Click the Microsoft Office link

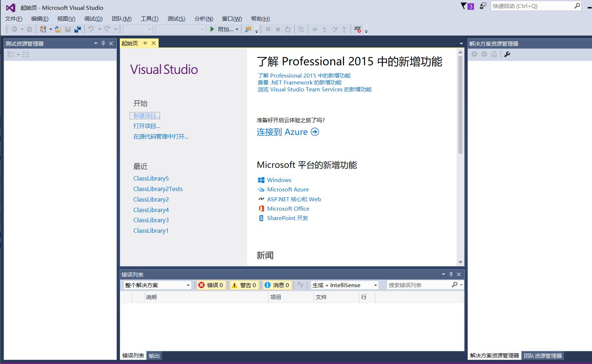[288, 209]
